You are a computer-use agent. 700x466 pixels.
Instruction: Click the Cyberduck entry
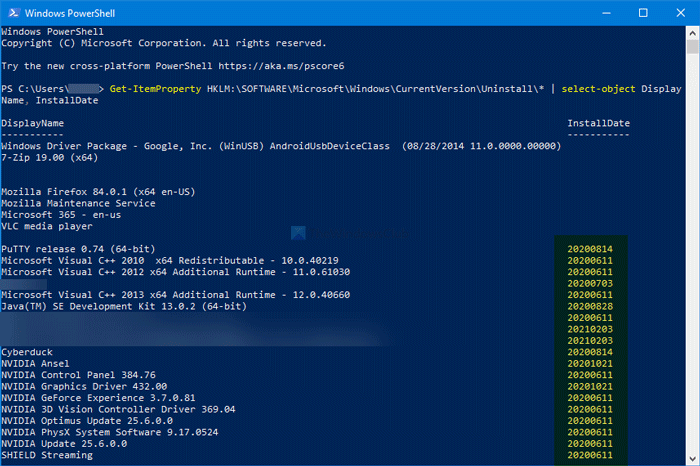point(28,352)
